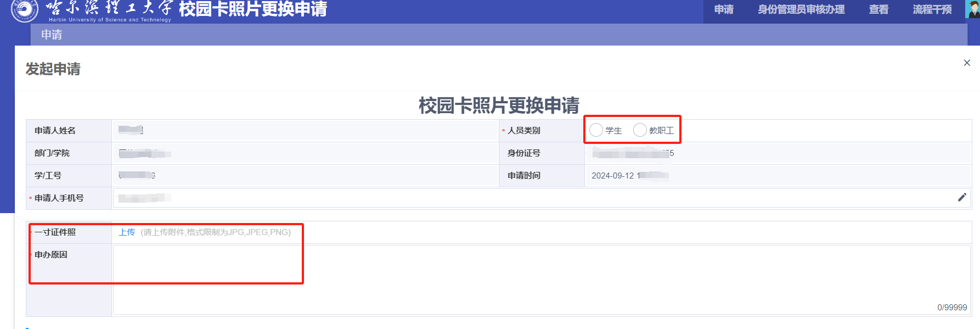Click the 申请 tab below the header

tap(52, 35)
